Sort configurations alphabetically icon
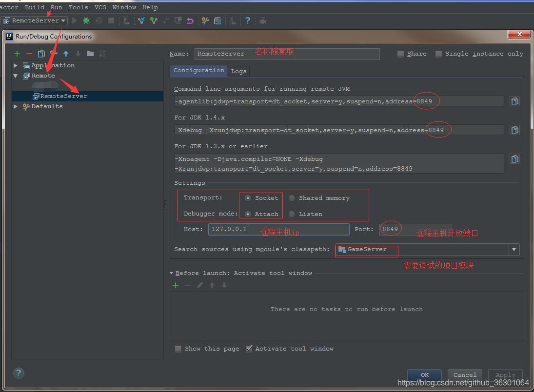This screenshot has height=392, width=534. click(102, 54)
